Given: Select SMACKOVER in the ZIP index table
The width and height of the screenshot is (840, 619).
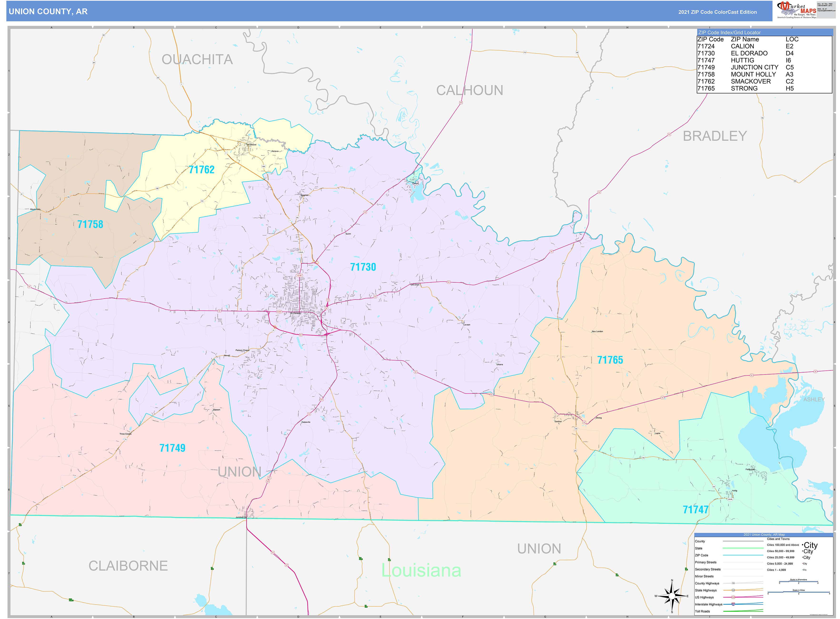Looking at the screenshot, I should pyautogui.click(x=751, y=81).
